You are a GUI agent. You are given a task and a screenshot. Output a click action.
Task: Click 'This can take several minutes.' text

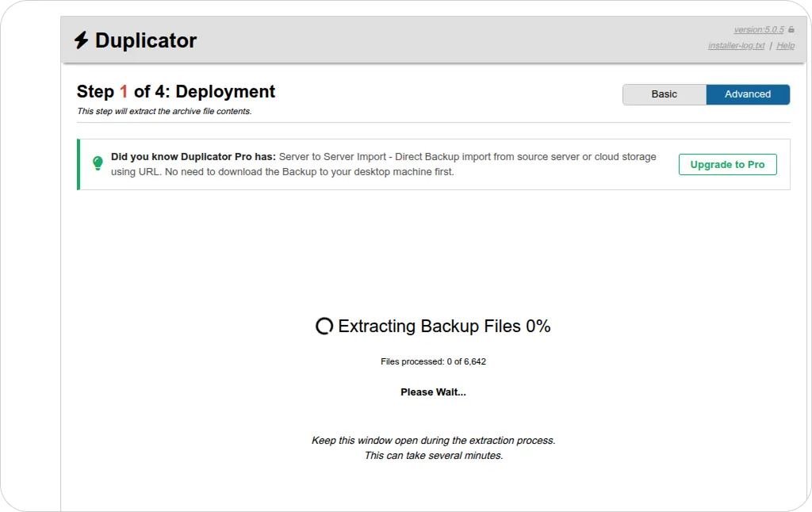pos(434,456)
